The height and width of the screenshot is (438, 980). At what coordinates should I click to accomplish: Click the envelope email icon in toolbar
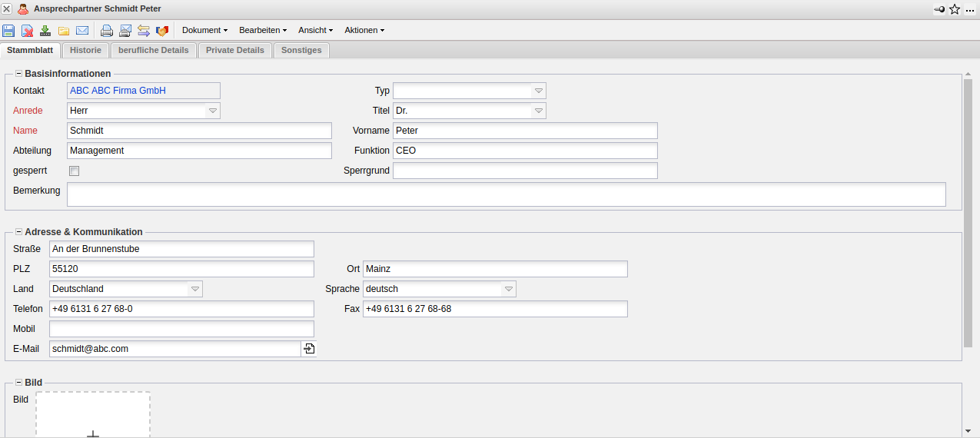[82, 31]
